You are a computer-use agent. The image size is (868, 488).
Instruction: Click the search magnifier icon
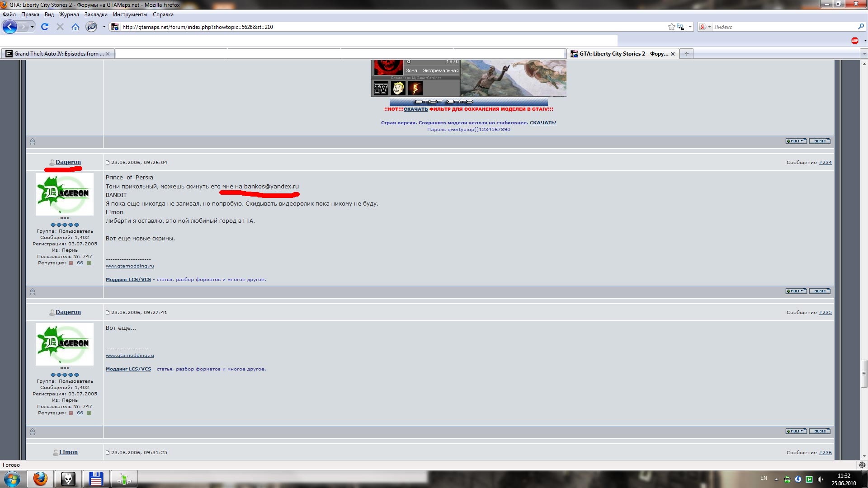coord(861,27)
